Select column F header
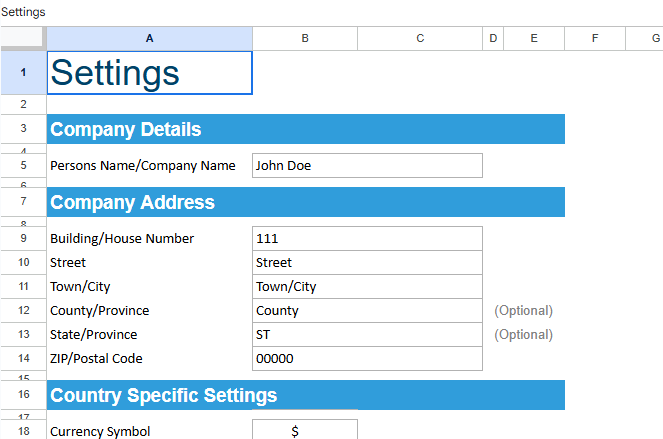Image resolution: width=663 pixels, height=439 pixels. pos(595,38)
